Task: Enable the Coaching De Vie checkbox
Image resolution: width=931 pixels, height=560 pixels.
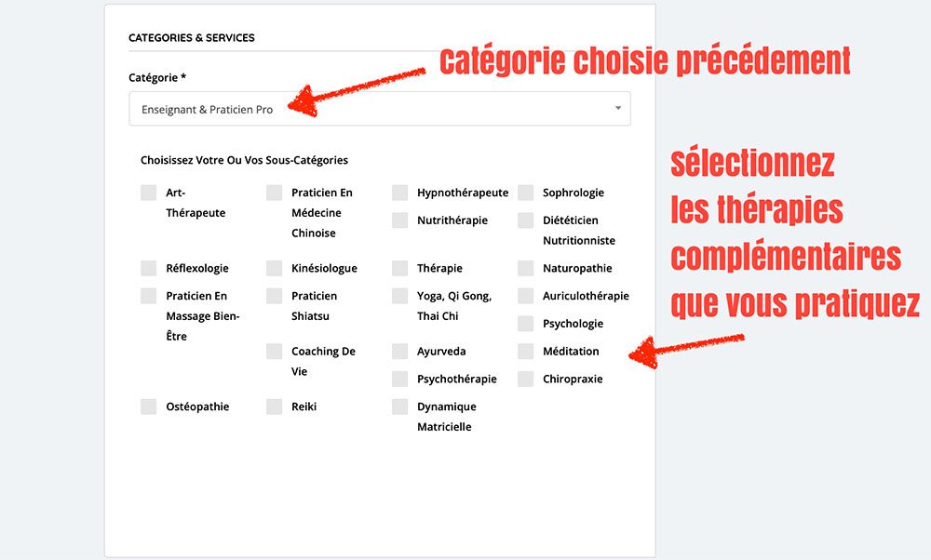Action: (x=274, y=352)
